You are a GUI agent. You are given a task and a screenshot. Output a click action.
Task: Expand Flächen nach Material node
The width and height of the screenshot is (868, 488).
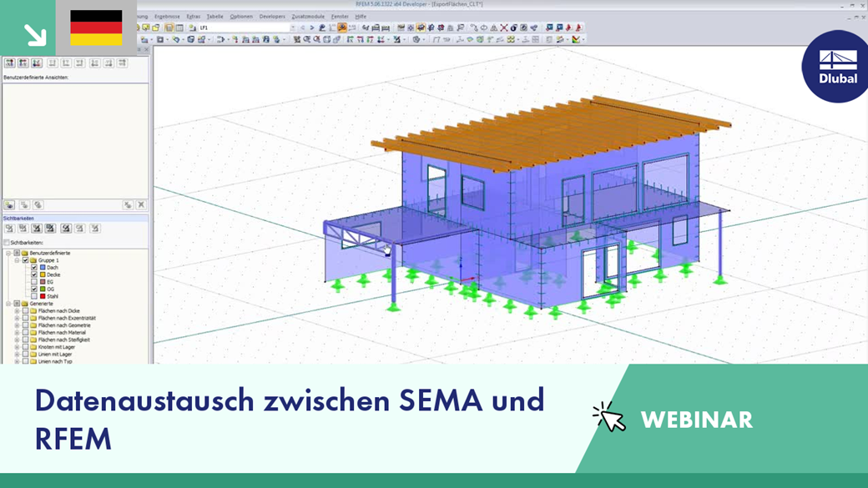tap(18, 333)
